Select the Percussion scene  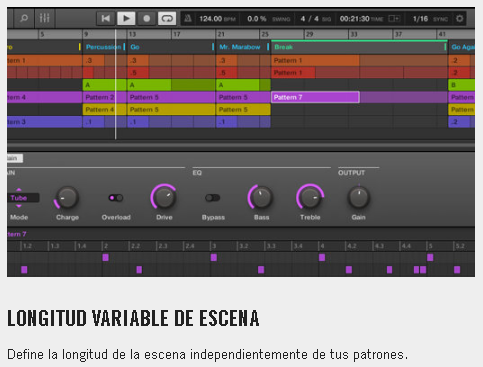[x=103, y=47]
